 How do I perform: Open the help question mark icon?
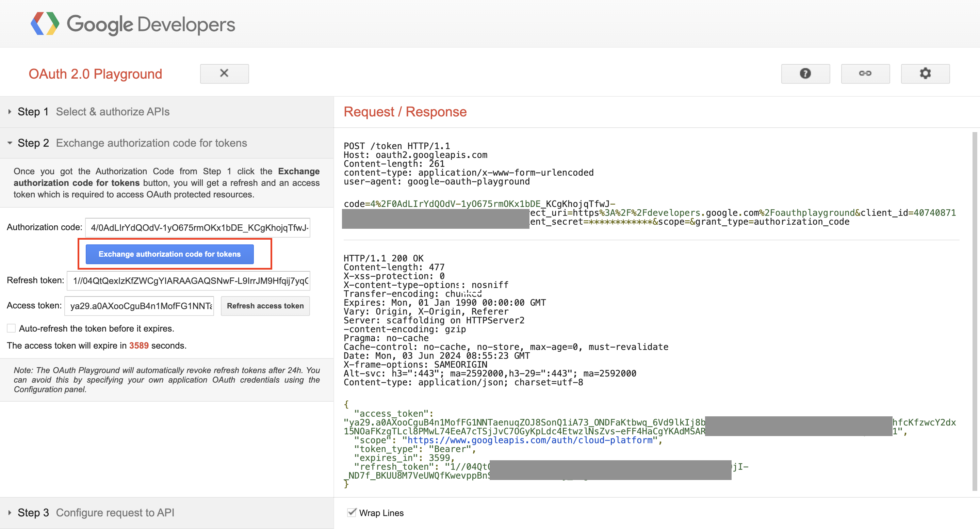pyautogui.click(x=805, y=74)
